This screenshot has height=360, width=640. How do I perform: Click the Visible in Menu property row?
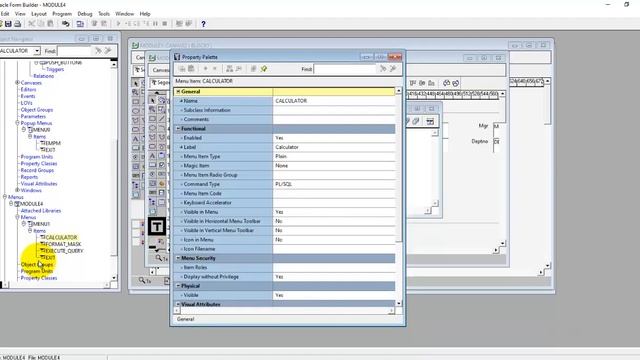click(x=285, y=212)
